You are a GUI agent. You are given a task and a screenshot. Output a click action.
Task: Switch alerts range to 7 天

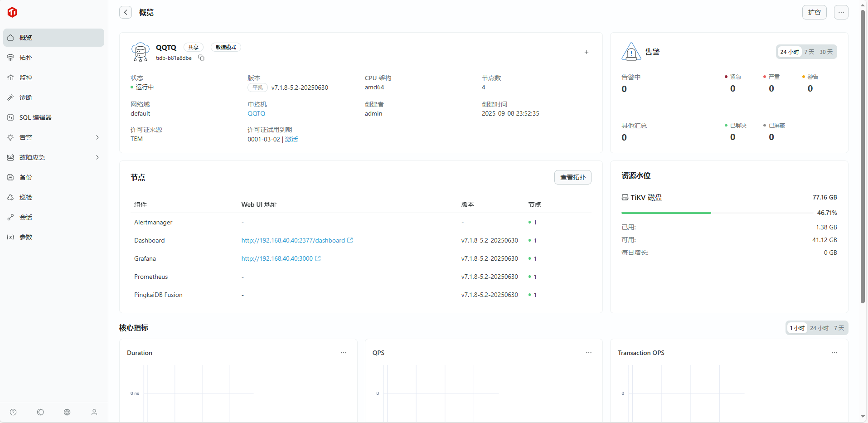809,52
